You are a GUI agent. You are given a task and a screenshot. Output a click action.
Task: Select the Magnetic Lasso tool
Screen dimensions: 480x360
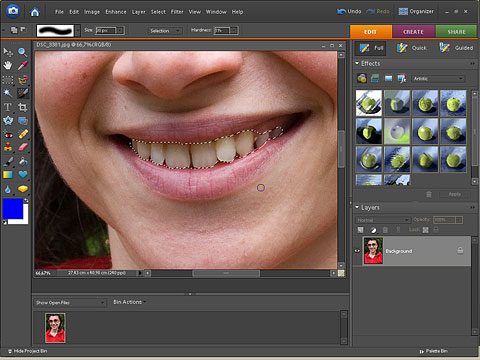(22, 80)
